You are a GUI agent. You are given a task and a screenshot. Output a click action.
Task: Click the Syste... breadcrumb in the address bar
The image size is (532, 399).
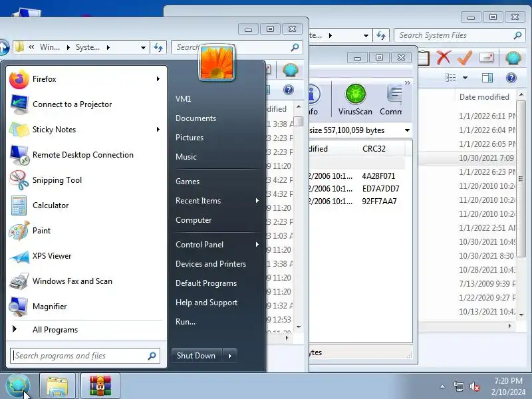point(88,47)
